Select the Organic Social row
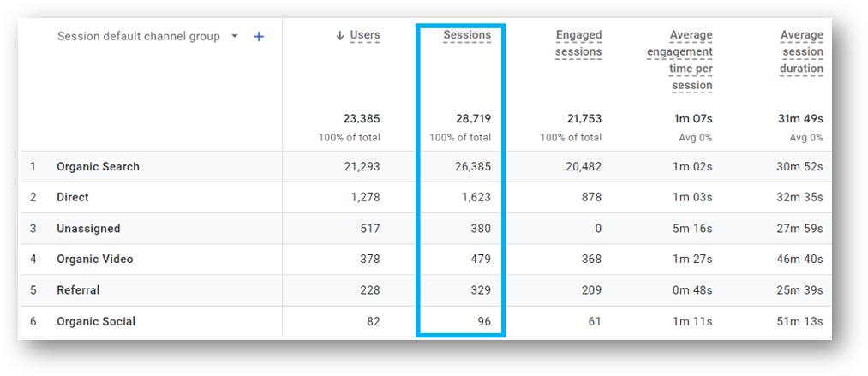The image size is (868, 376). click(96, 322)
